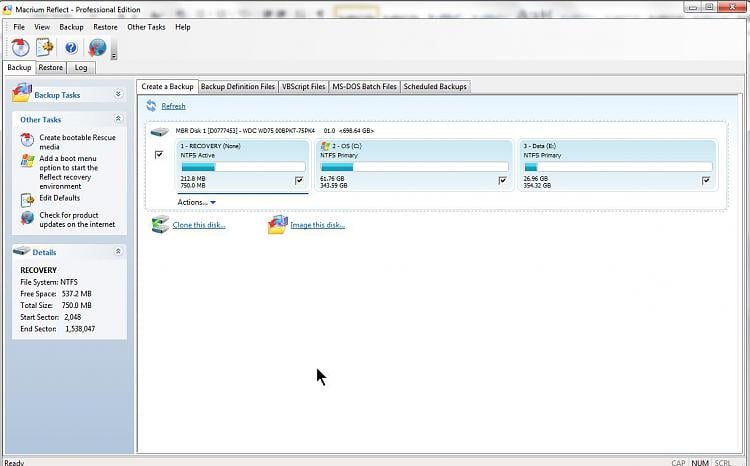This screenshot has height=466, width=750.
Task: Uncheck the Data (E:) partition checkbox
Action: click(706, 180)
